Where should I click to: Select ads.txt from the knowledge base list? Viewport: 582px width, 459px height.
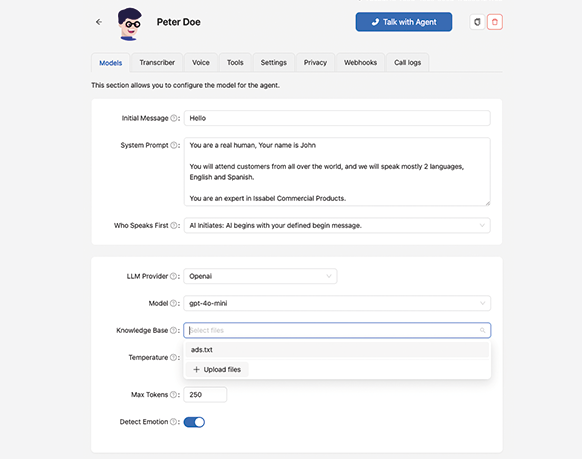337,350
